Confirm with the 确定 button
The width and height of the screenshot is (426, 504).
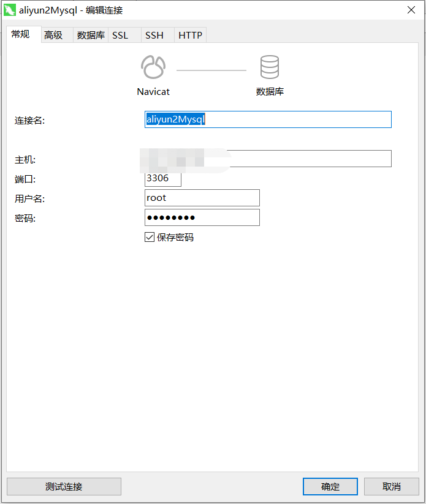[x=330, y=486]
